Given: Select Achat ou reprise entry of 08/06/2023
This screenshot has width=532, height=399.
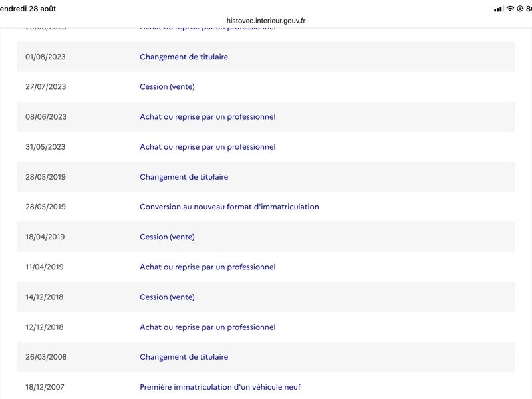Looking at the screenshot, I should click(207, 117).
